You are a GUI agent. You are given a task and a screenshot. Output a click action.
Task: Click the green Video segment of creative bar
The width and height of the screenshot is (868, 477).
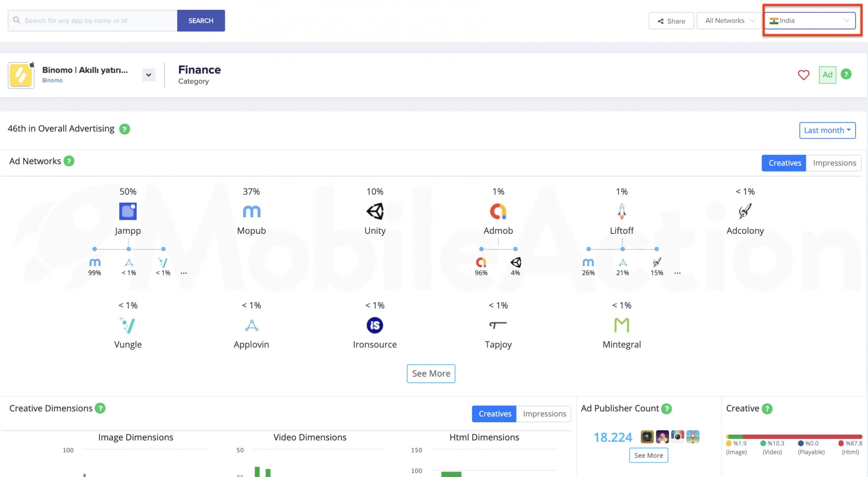pyautogui.click(x=735, y=437)
